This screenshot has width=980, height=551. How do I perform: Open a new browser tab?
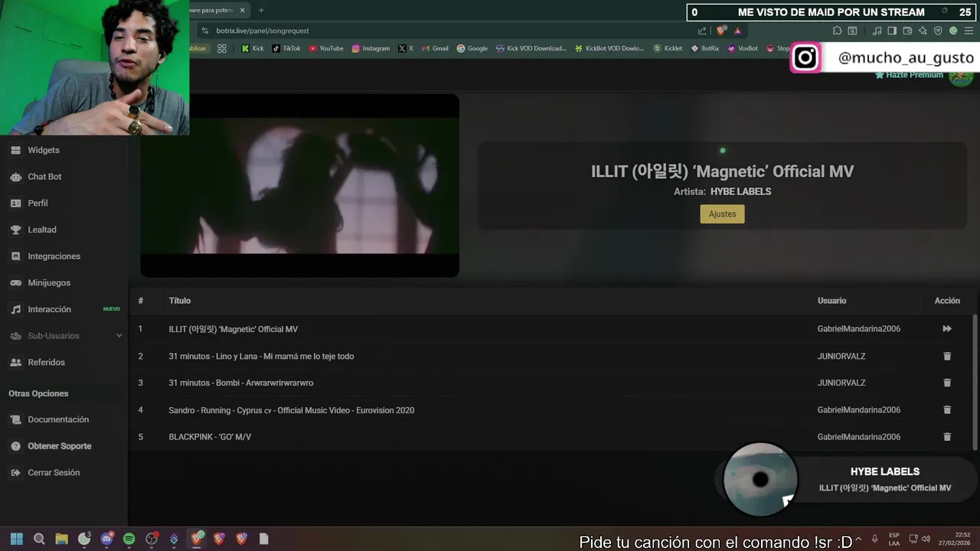point(261,10)
